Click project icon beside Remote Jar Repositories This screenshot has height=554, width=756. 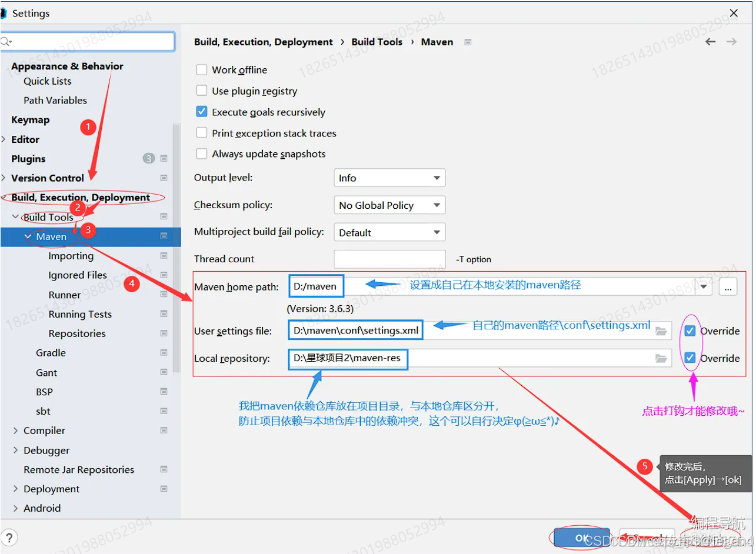tap(164, 469)
